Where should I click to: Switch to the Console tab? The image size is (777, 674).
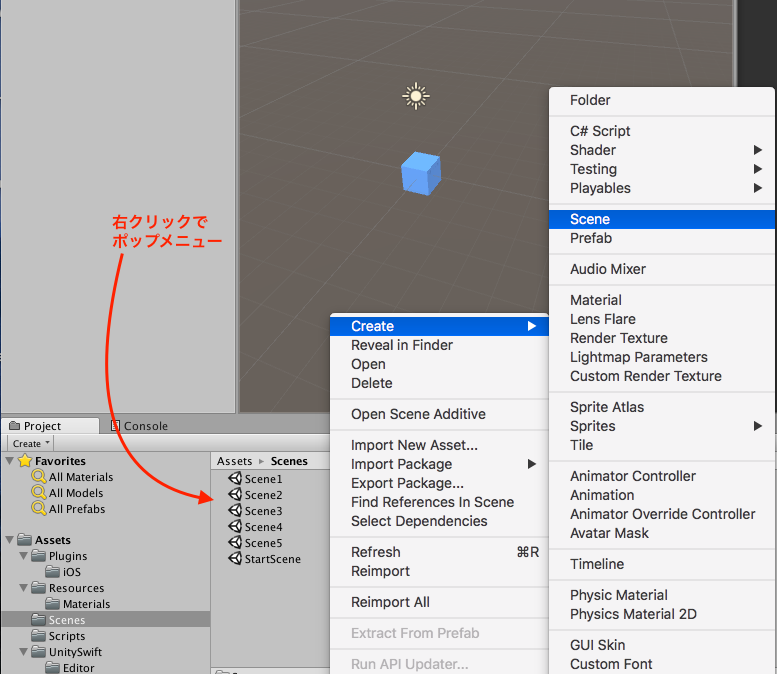click(x=139, y=426)
